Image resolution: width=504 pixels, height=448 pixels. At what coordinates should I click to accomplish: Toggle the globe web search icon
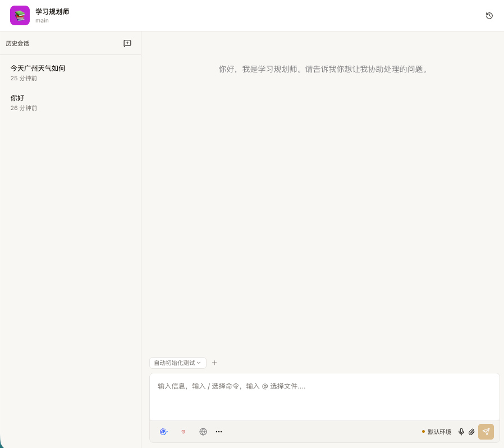pos(203,432)
